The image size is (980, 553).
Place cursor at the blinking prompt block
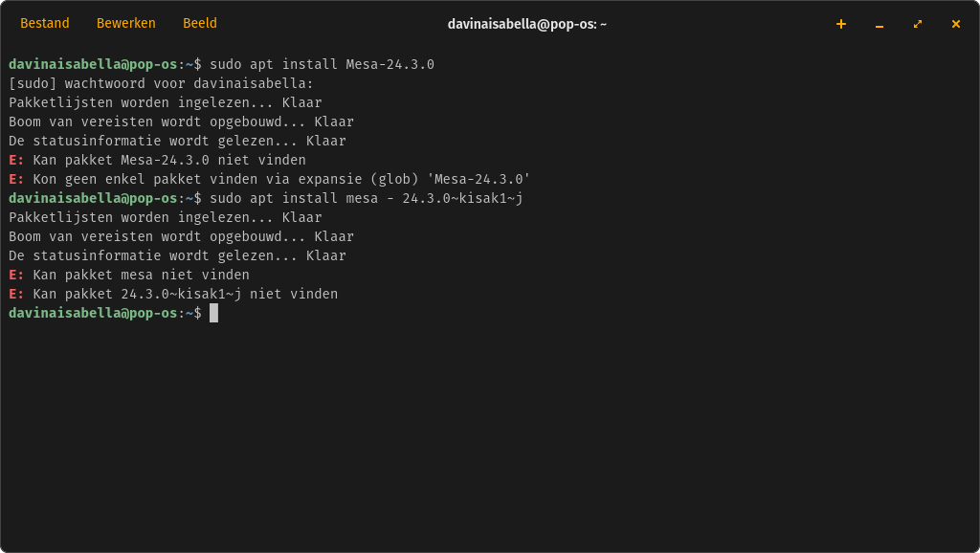(213, 313)
